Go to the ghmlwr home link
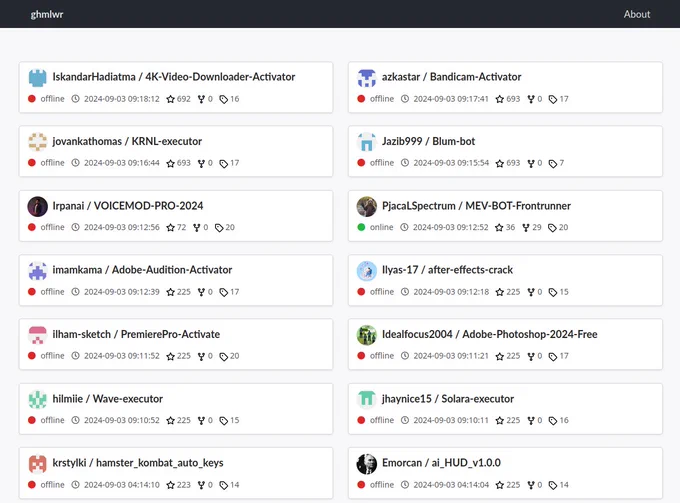The height and width of the screenshot is (503, 680). pos(47,14)
